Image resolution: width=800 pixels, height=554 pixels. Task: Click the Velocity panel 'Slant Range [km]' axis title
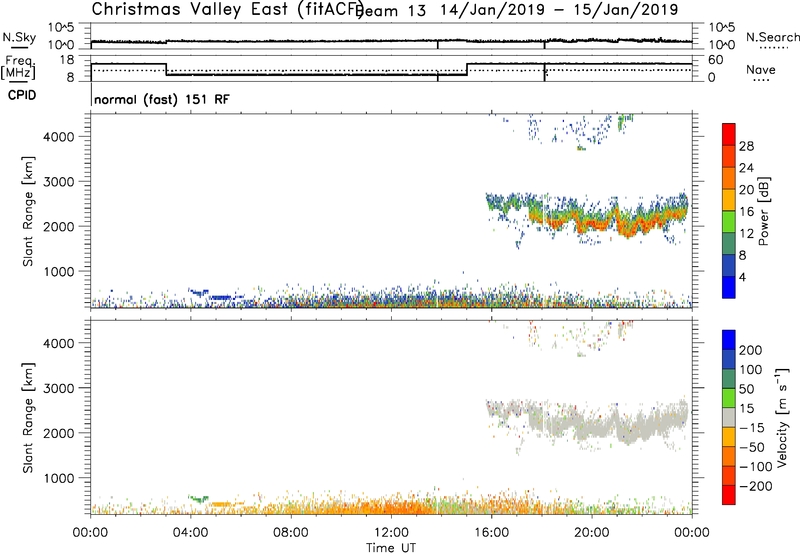point(28,418)
